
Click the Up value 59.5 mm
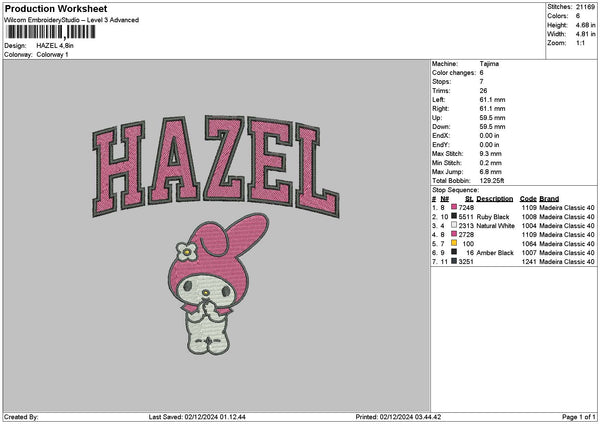tap(492, 118)
